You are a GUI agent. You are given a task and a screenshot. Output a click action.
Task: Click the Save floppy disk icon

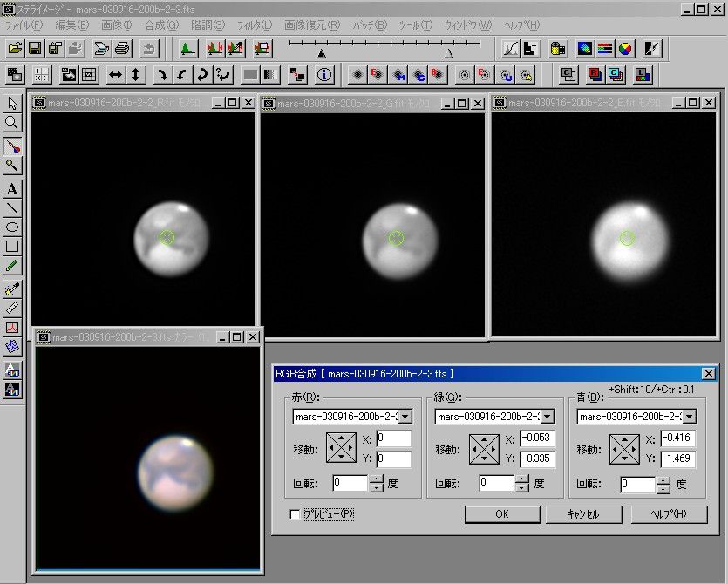tap(35, 48)
